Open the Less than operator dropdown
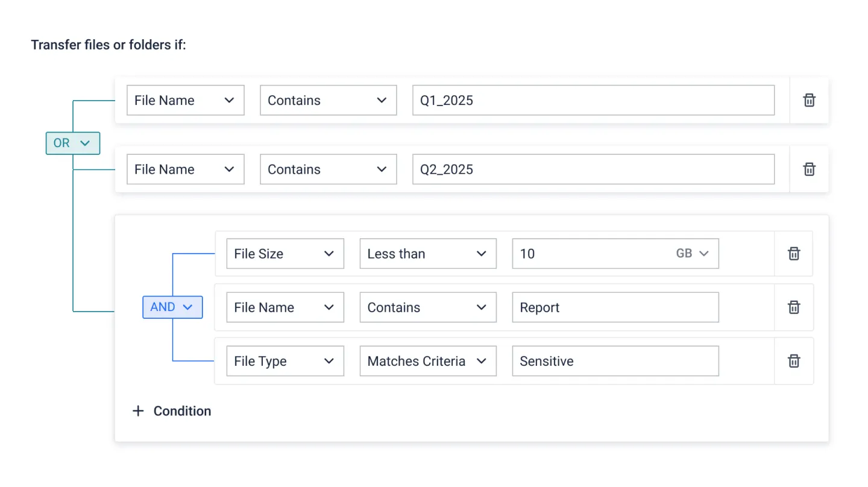 [427, 254]
